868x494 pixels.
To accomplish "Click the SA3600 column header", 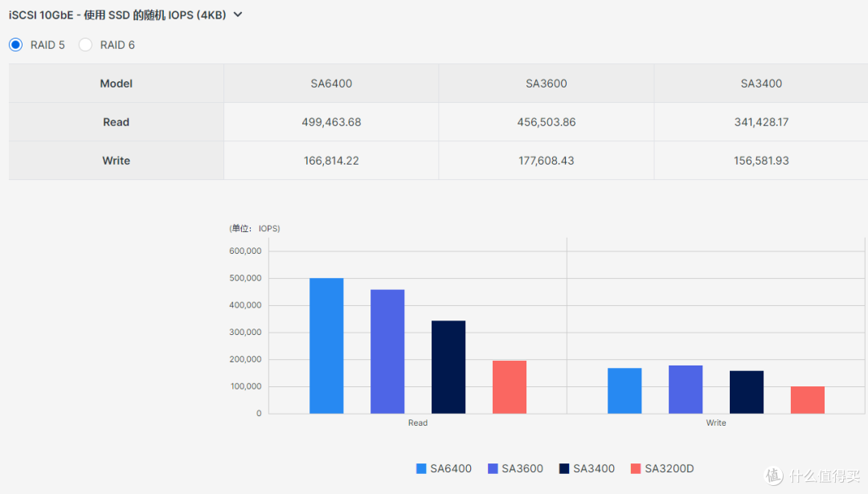I will click(x=547, y=84).
